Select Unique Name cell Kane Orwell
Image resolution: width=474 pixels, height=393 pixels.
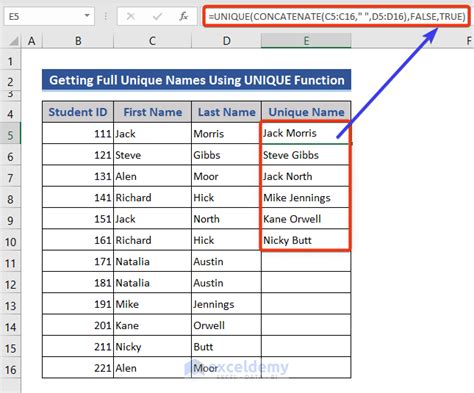pos(306,219)
